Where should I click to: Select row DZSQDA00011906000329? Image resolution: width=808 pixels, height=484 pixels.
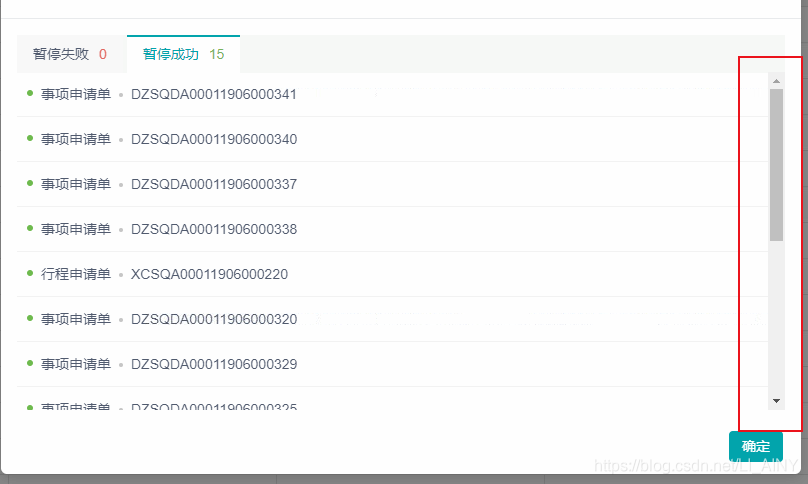(392, 364)
